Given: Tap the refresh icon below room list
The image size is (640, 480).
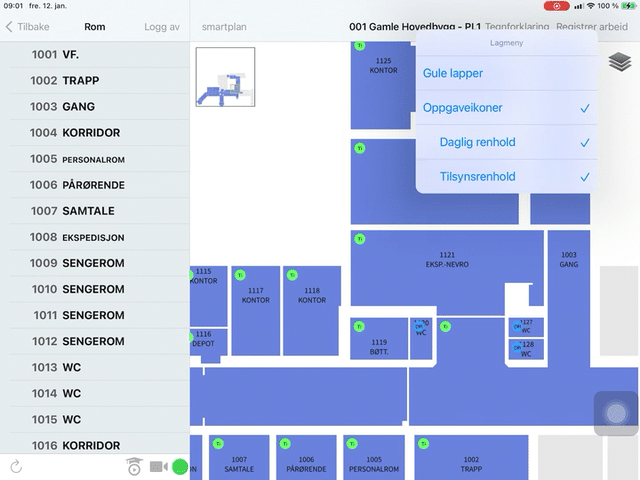Looking at the screenshot, I should [15, 466].
